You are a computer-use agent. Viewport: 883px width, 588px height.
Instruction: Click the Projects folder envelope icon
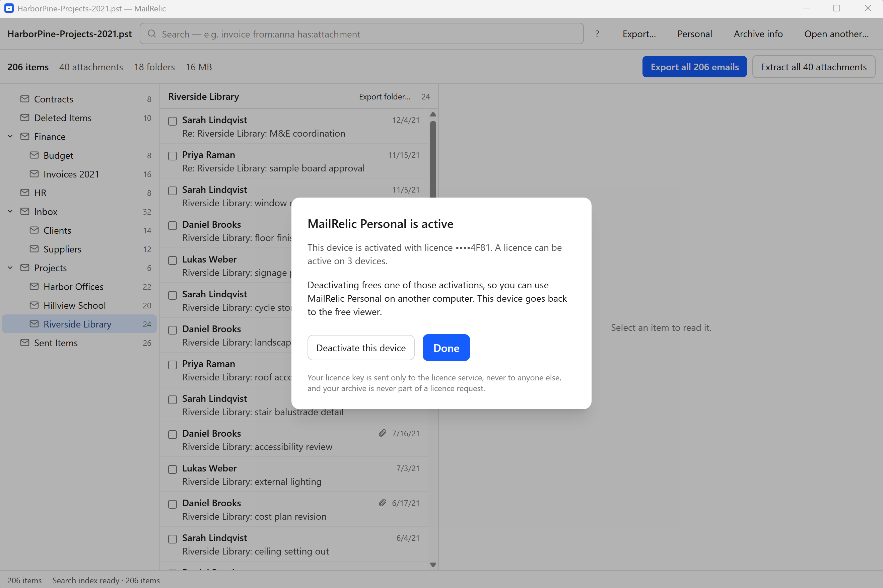(25, 268)
